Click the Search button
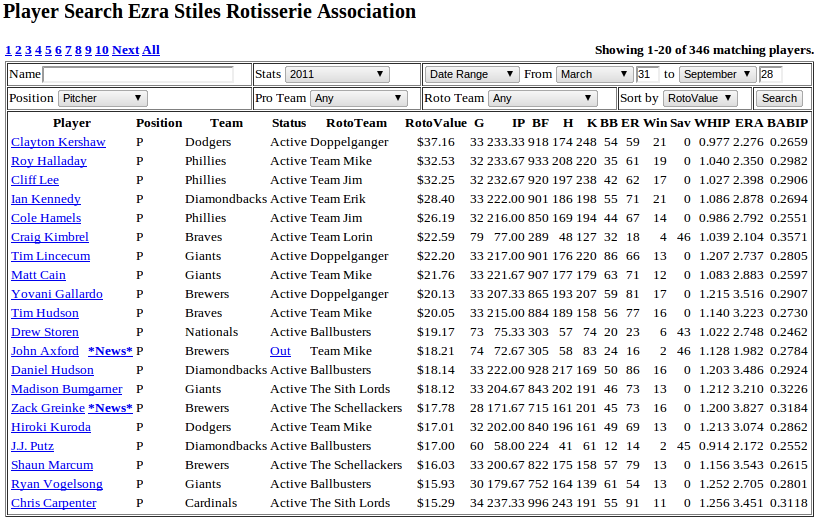819x521 pixels. coord(779,98)
